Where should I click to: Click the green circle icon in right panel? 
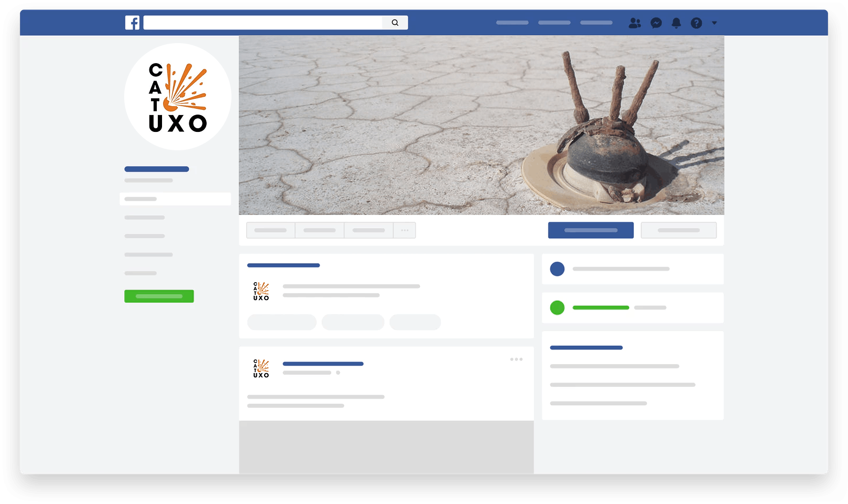point(557,308)
